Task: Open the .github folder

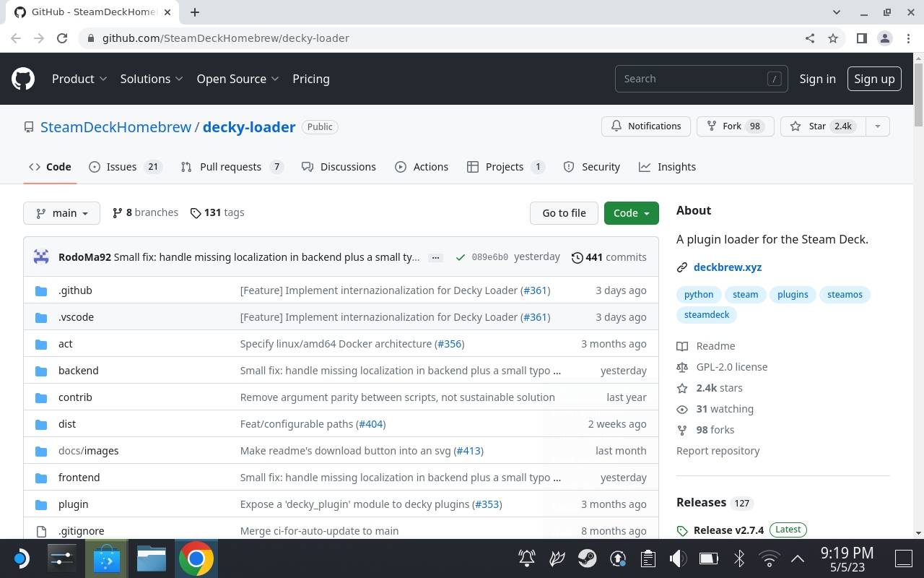Action: tap(75, 290)
